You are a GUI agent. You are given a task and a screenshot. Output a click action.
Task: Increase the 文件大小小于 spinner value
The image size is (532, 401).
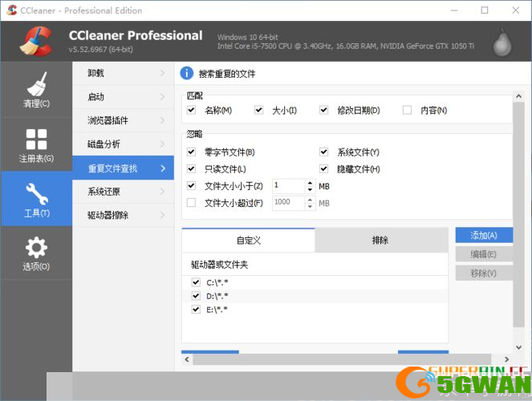(310, 183)
